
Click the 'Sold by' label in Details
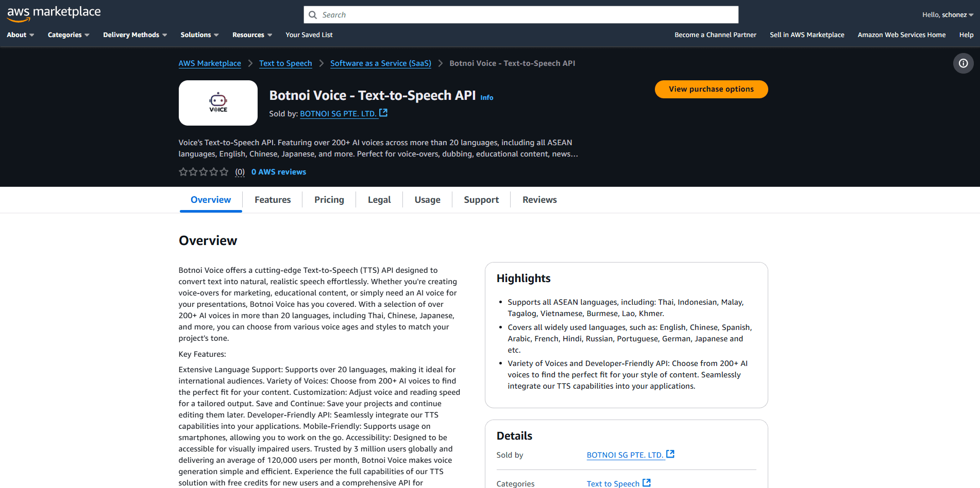click(x=510, y=455)
